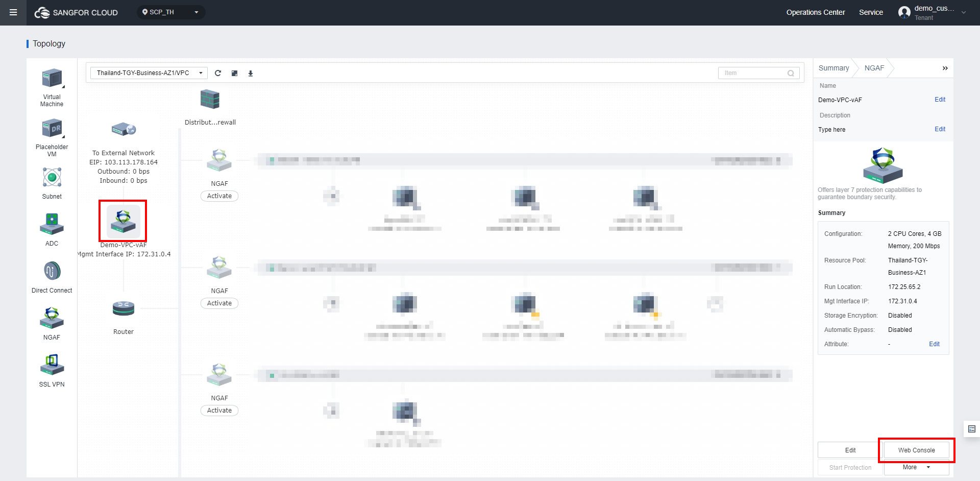Select the NGAF icon in the sidebar

click(x=51, y=318)
